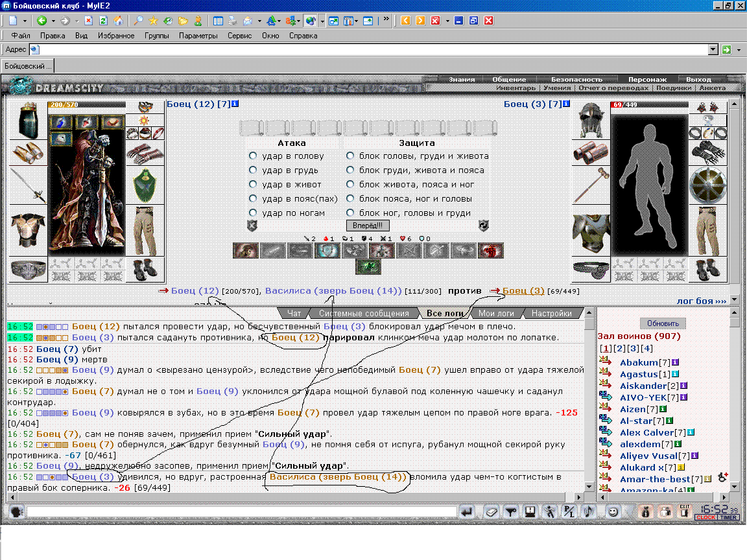The image size is (747, 560).
Task: Go to page [2] of warriors list
Action: click(619, 349)
